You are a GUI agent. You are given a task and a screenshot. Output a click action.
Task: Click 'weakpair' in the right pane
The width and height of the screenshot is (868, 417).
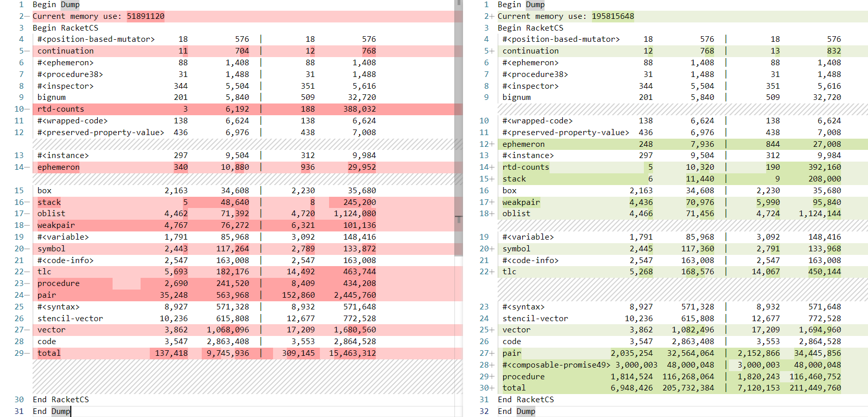521,202
